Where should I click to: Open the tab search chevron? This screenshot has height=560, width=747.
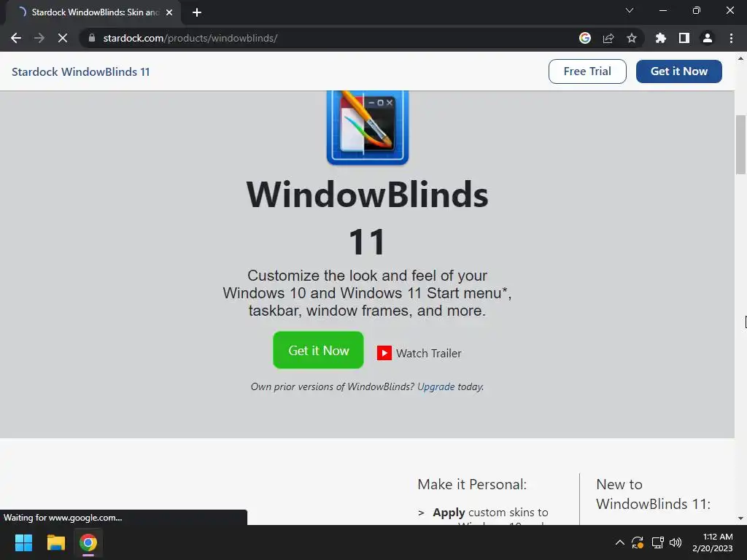[x=630, y=10]
